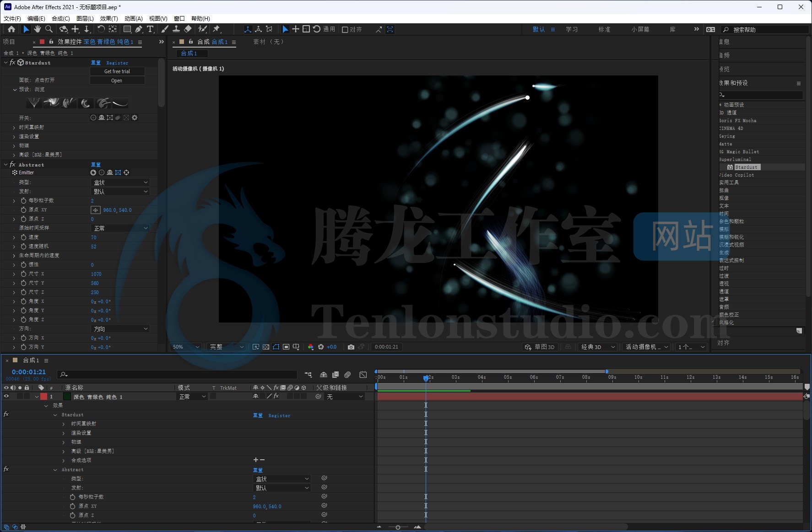Screen dimensions: 812x532
Task: Switch to the 标准 workspace tab
Action: 604,29
